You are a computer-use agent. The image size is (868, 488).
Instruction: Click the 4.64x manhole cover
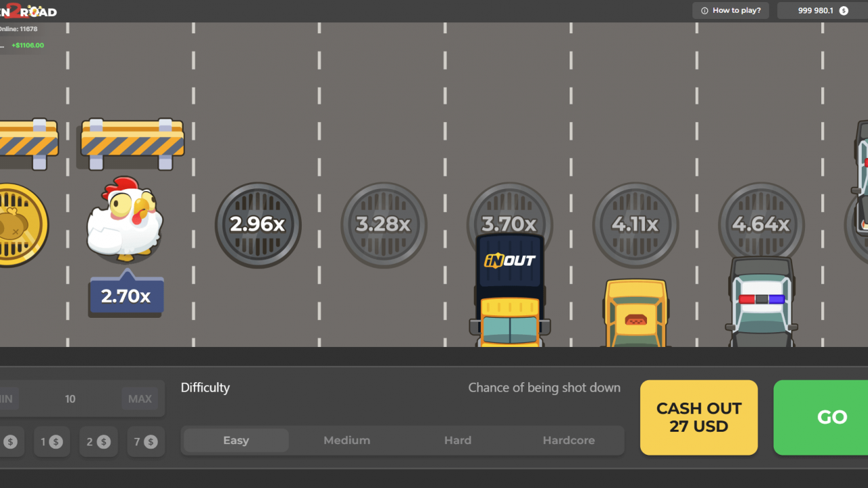(x=761, y=220)
